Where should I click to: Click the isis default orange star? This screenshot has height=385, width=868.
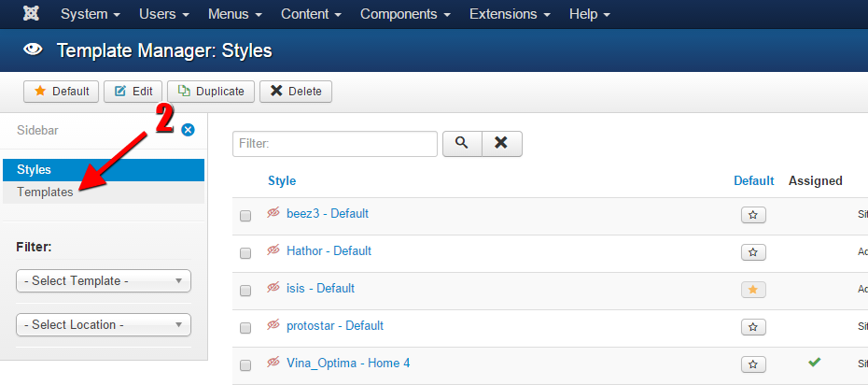click(x=753, y=290)
